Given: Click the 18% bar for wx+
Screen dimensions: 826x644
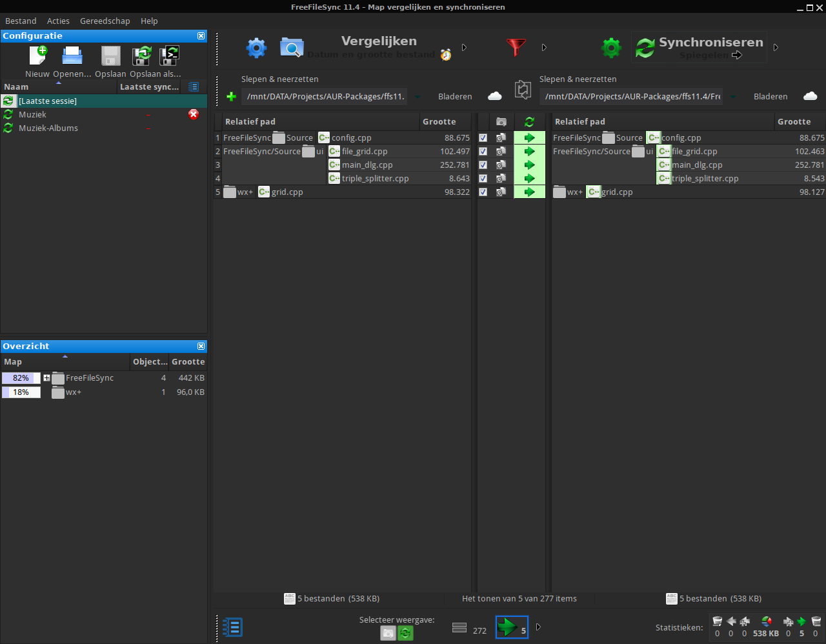Looking at the screenshot, I should click(x=21, y=392).
